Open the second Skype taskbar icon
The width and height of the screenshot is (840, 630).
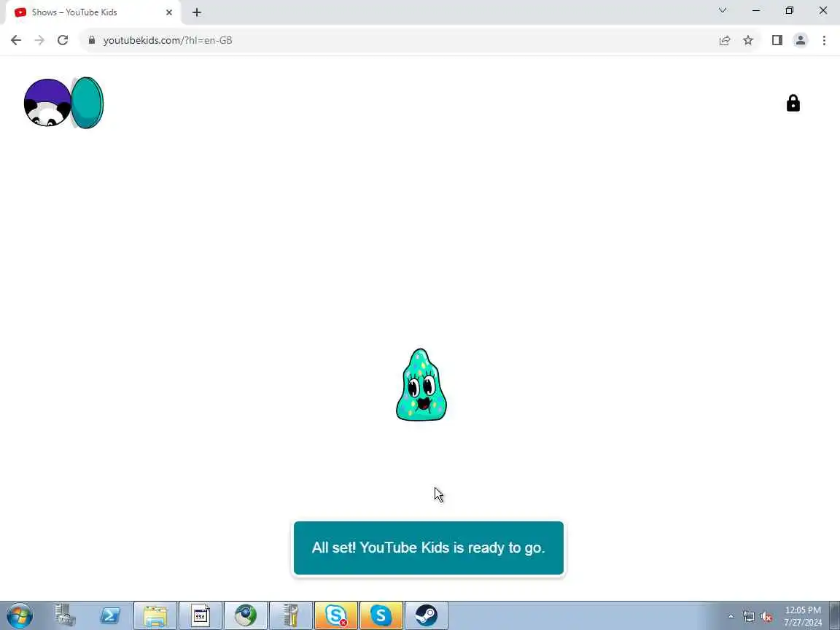[x=381, y=615]
